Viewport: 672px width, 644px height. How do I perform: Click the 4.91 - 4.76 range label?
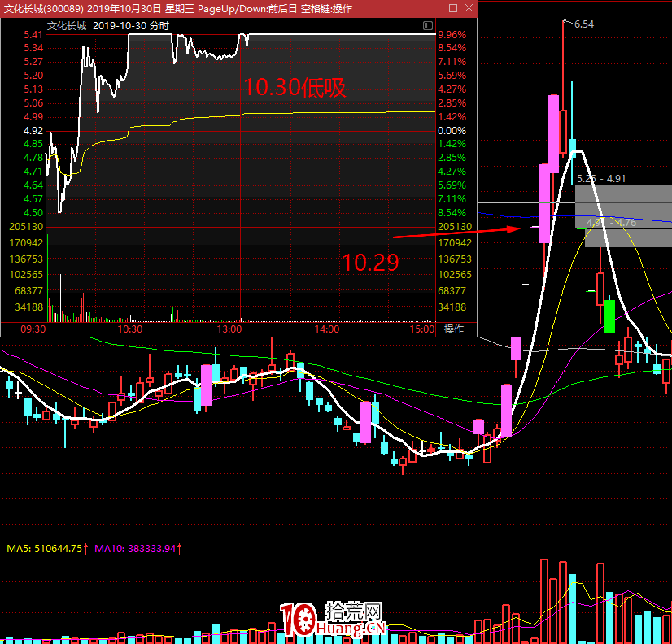pyautogui.click(x=612, y=222)
